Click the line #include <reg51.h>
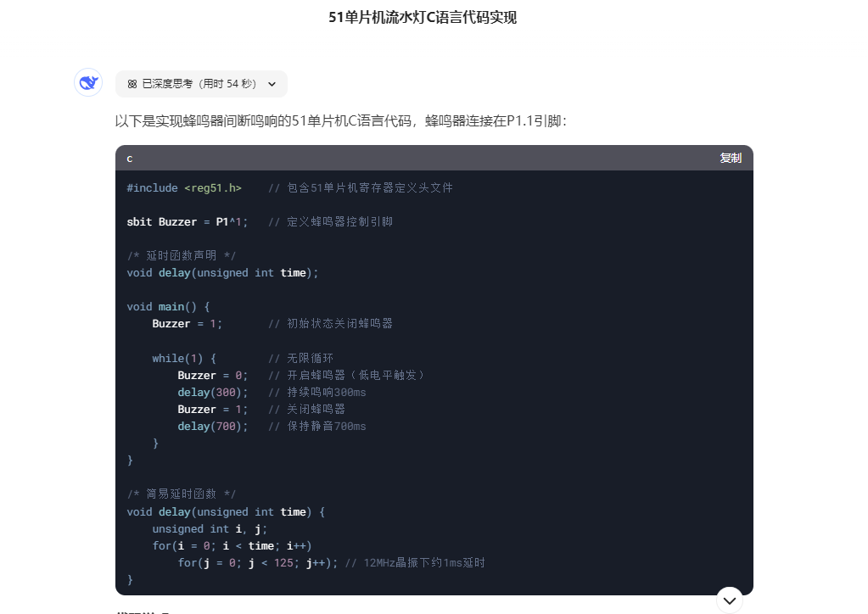The width and height of the screenshot is (868, 614). (x=184, y=188)
